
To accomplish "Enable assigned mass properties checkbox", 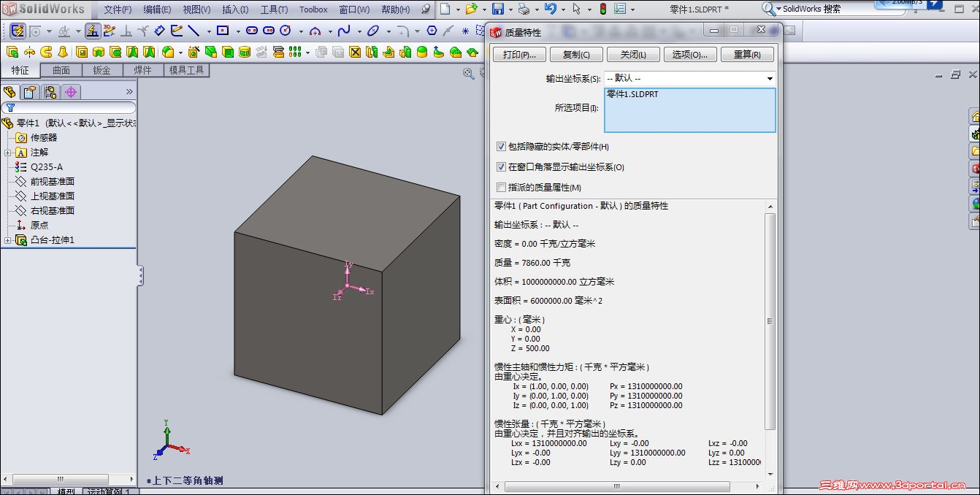I will [501, 188].
